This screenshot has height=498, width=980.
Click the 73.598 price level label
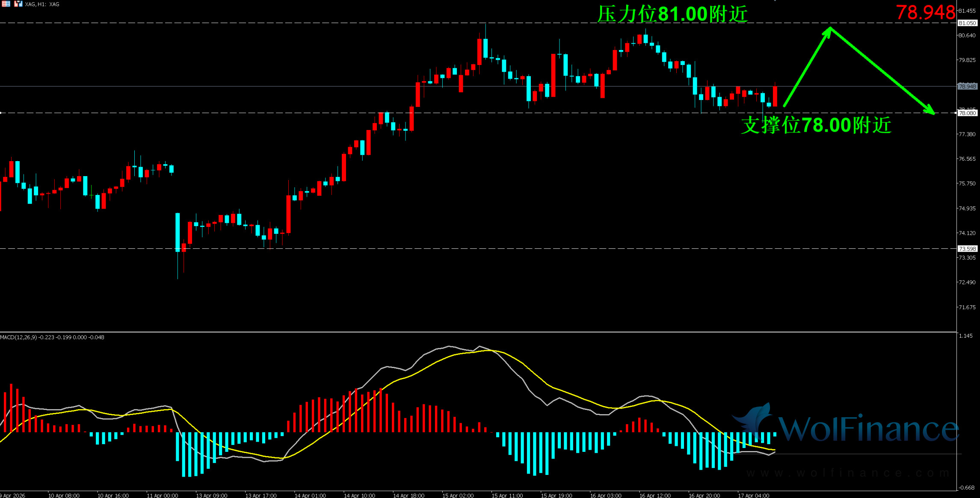(967, 249)
